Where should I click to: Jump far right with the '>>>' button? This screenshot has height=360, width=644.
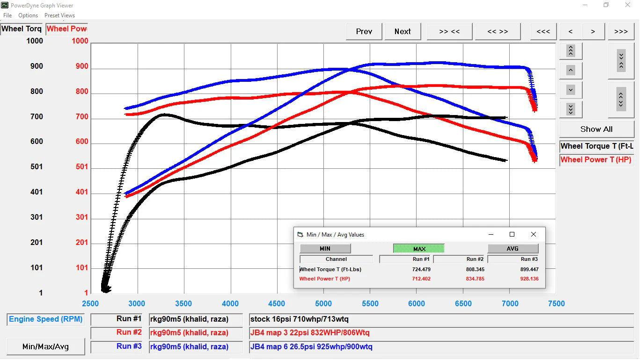tap(621, 32)
